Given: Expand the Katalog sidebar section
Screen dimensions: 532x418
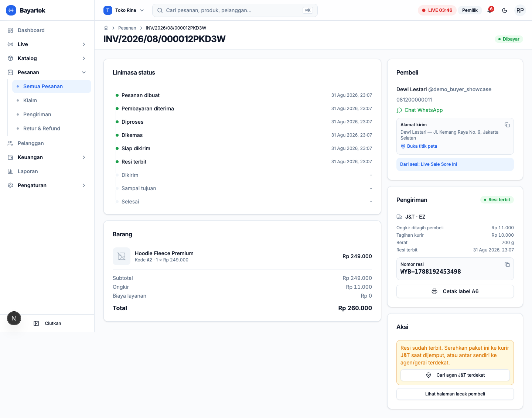Looking at the screenshot, I should (x=47, y=58).
